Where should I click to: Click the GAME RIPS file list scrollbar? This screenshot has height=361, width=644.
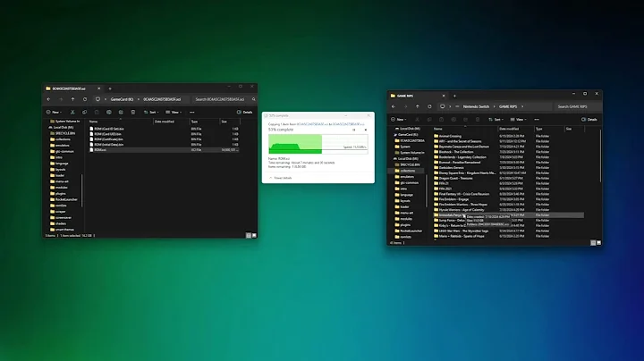pos(599,155)
